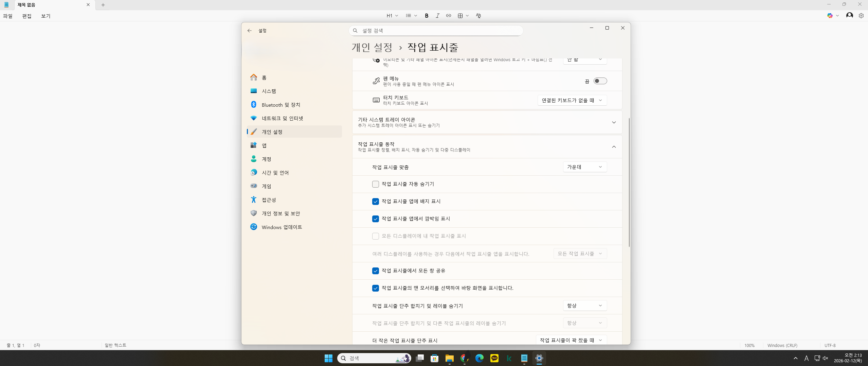Image resolution: width=868 pixels, height=366 pixels.
Task: Open KakaoTalk from the taskbar
Action: (494, 358)
